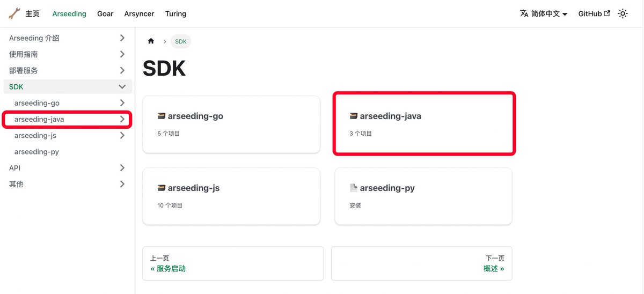
Task: Click the translate language icon
Action: coord(524,13)
